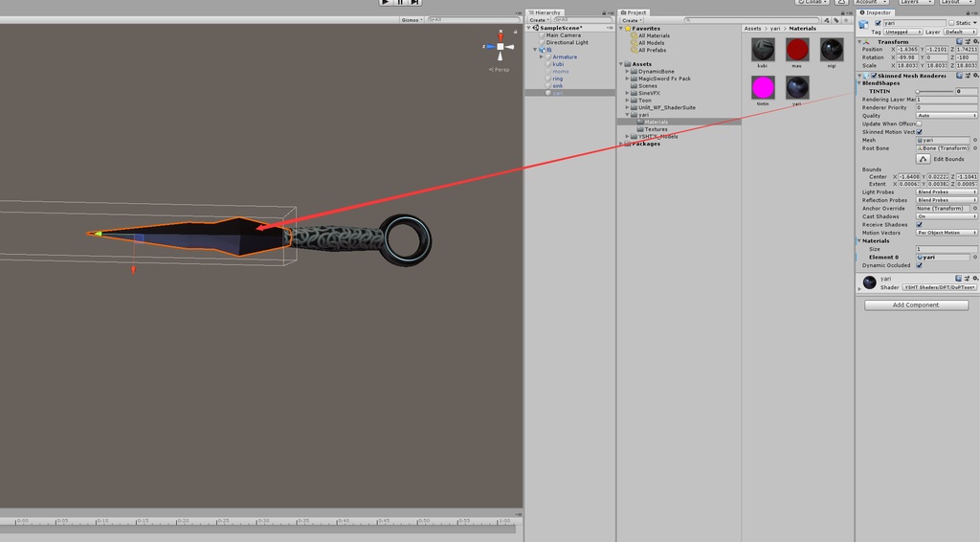Open the Quality dropdown

pos(947,116)
